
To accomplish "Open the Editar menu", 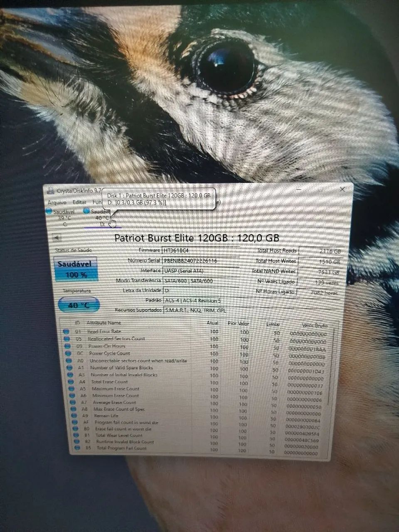I will click(79, 202).
